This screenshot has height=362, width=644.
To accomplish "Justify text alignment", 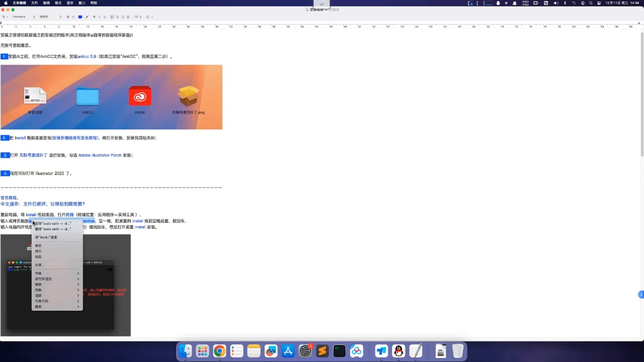I will click(x=128, y=17).
